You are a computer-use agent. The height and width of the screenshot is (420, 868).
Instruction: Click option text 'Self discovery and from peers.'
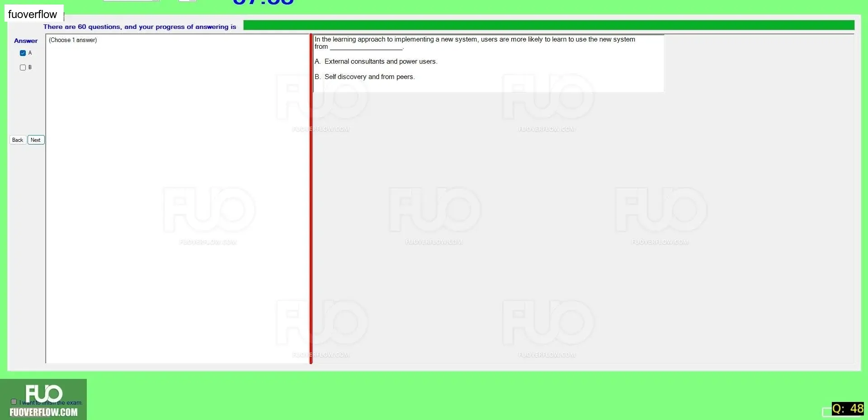click(369, 77)
